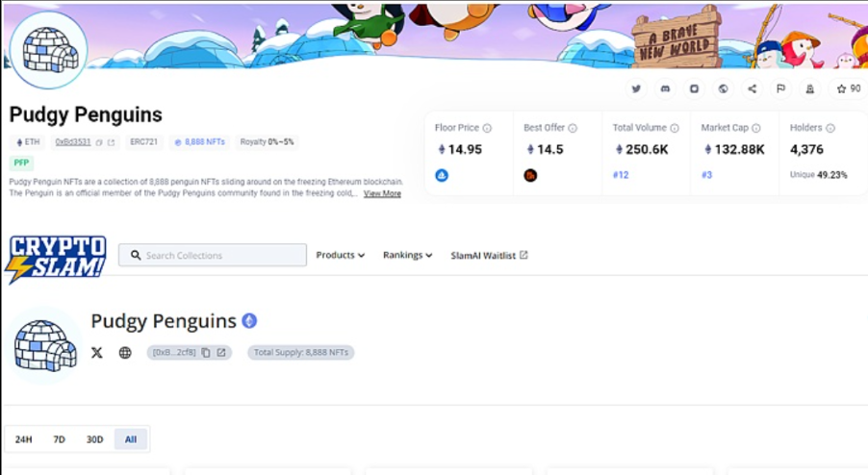Open the SlamAI Waitlist link
Screen dimensions: 868x475
[490, 255]
